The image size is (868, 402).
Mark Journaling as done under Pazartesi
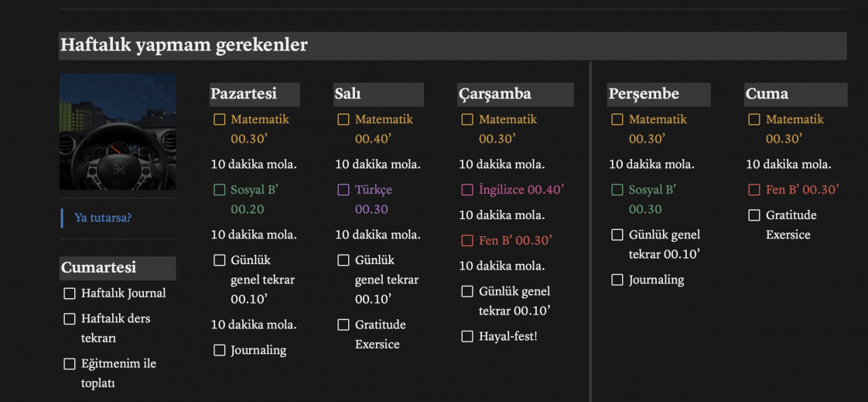point(220,351)
